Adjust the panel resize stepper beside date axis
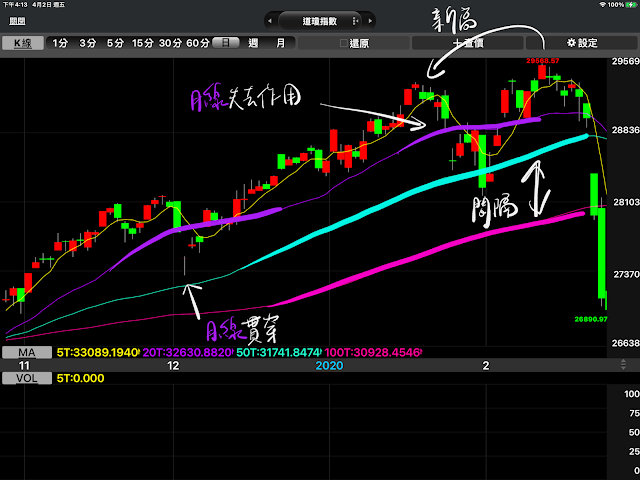 click(x=623, y=364)
